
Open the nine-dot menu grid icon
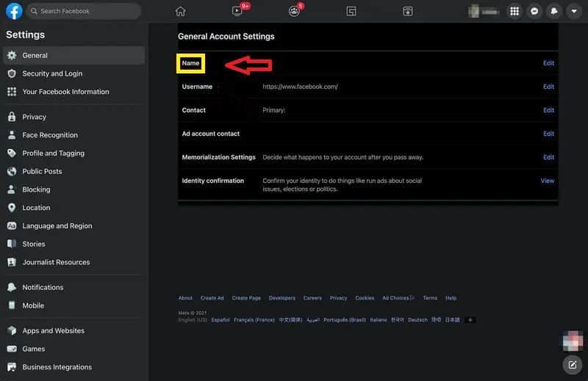[514, 11]
